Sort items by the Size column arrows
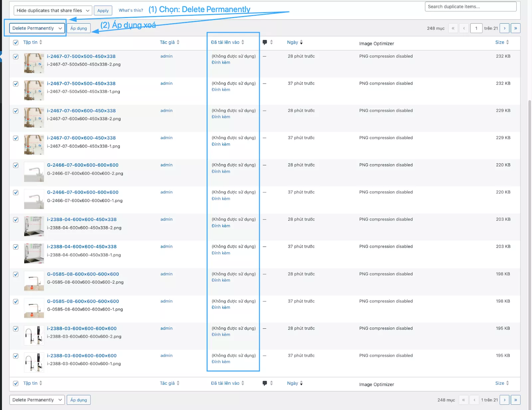This screenshot has height=410, width=532. click(x=508, y=42)
